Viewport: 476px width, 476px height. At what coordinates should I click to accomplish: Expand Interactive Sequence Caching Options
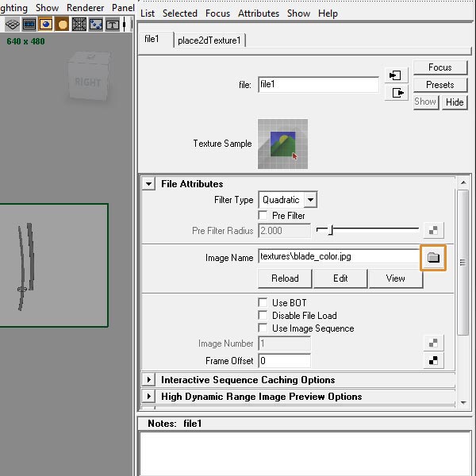coord(149,379)
